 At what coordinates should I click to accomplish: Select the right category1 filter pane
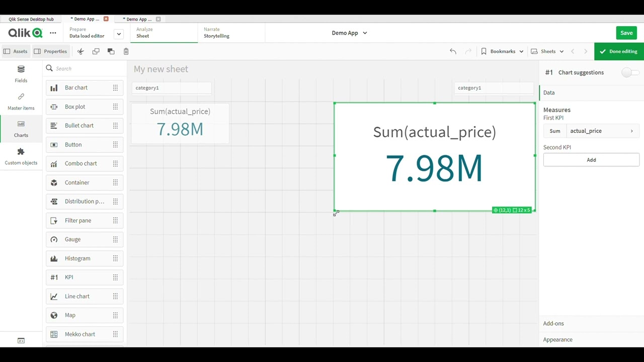point(494,88)
